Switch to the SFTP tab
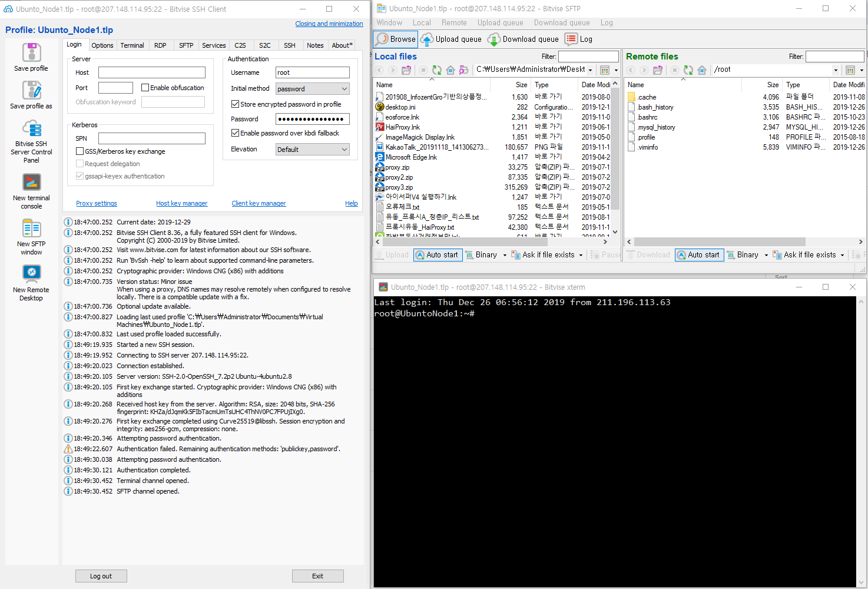The width and height of the screenshot is (868, 589). [186, 45]
